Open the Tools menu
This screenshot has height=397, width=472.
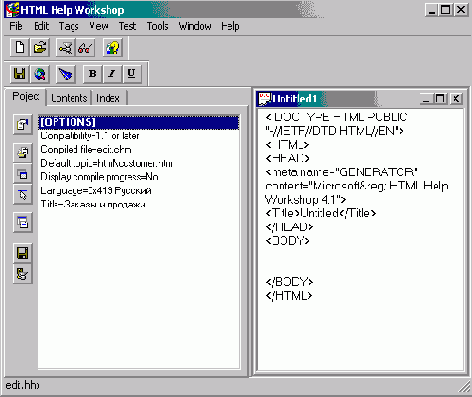tap(157, 26)
